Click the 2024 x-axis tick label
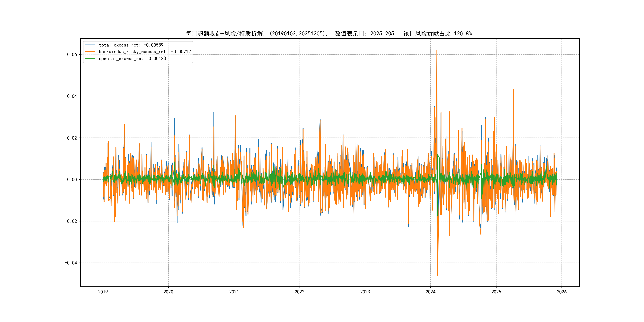The width and height of the screenshot is (644, 322). (431, 292)
